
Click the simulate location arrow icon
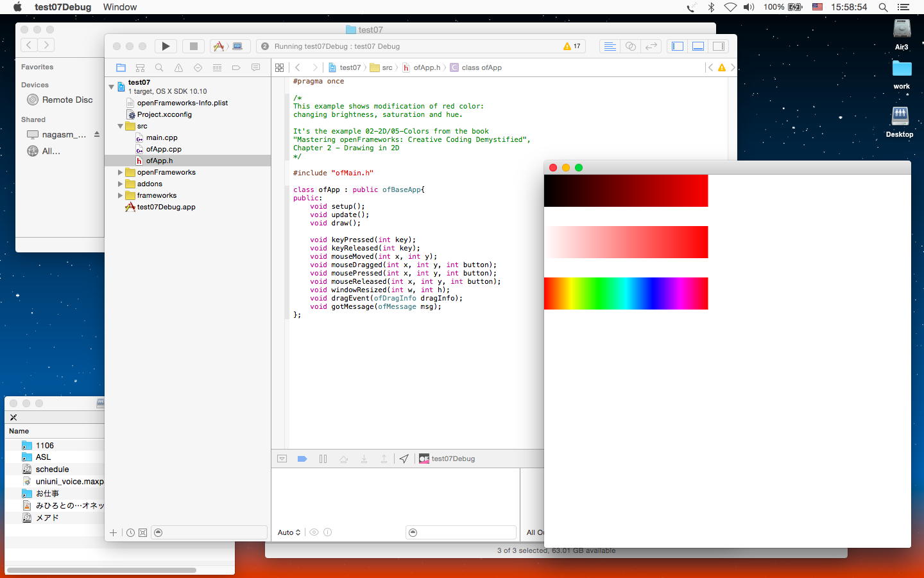(404, 459)
